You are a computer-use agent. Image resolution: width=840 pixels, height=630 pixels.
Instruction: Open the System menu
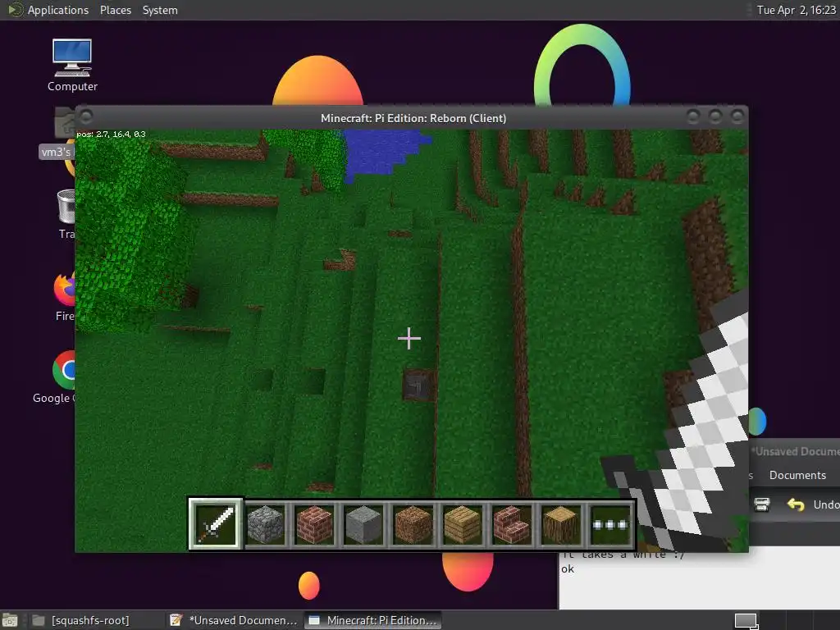pos(160,10)
